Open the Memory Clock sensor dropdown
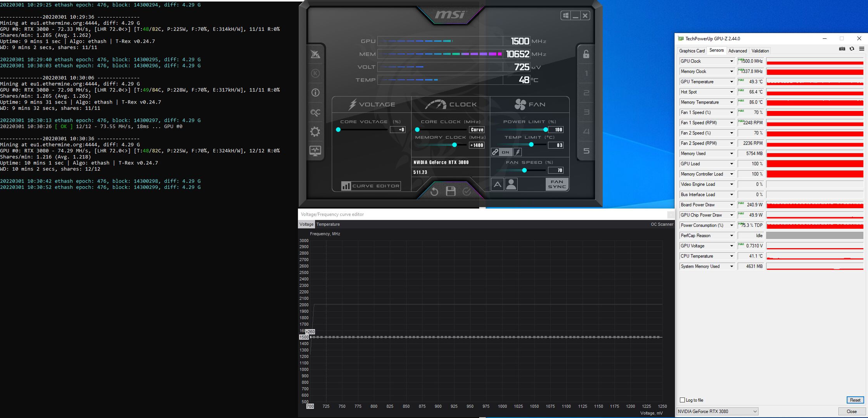Image resolution: width=868 pixels, height=418 pixels. 731,72
